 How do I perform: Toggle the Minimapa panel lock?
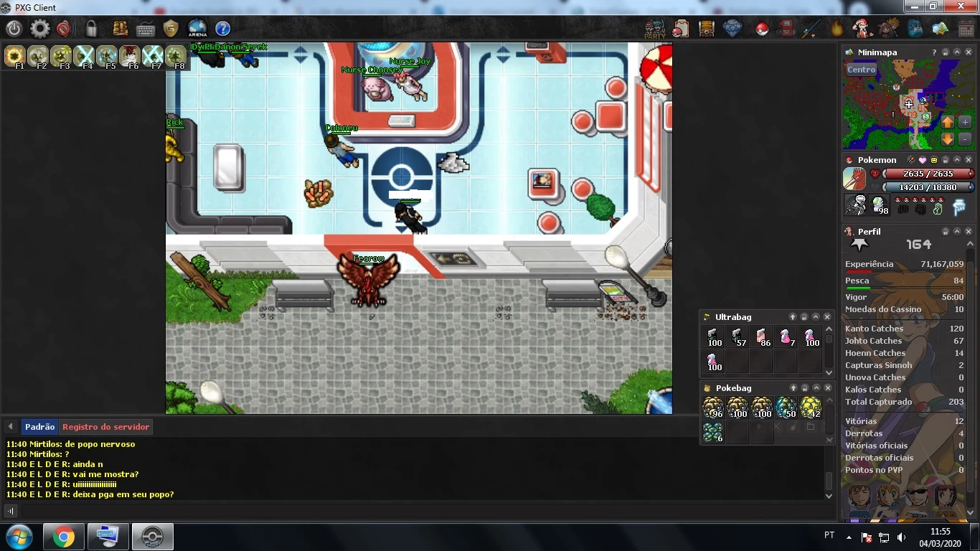pyautogui.click(x=946, y=52)
